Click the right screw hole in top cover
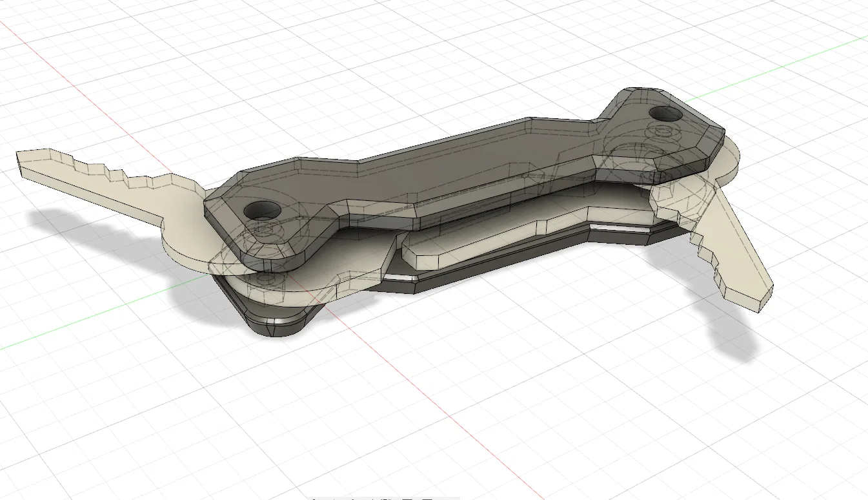 click(665, 115)
